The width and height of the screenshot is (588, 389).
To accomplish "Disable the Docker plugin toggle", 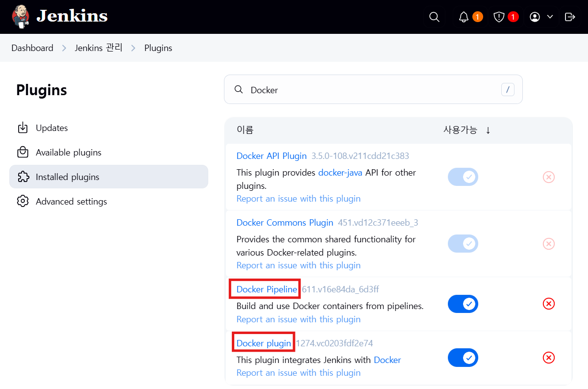I will click(463, 358).
